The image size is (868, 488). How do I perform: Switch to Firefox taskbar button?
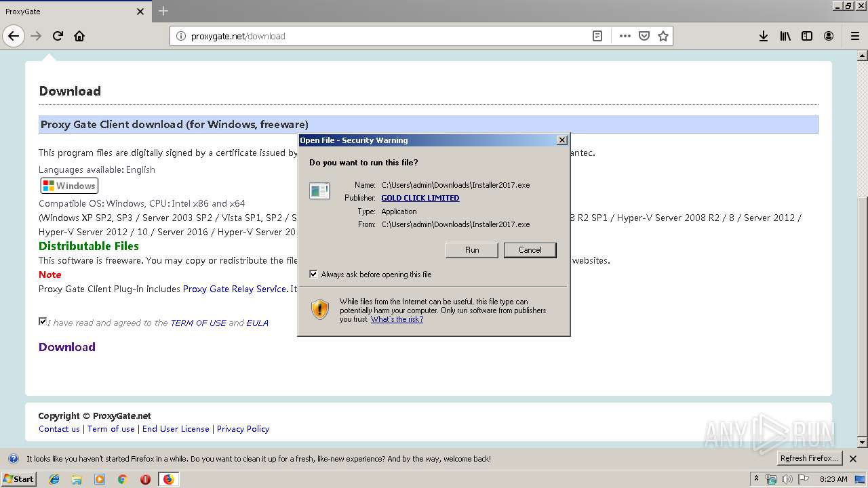[168, 479]
